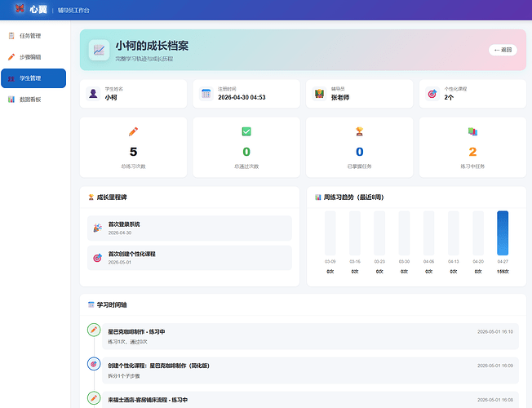Click the 辅导员工作台 header label
This screenshot has width=532, height=408.
[73, 11]
